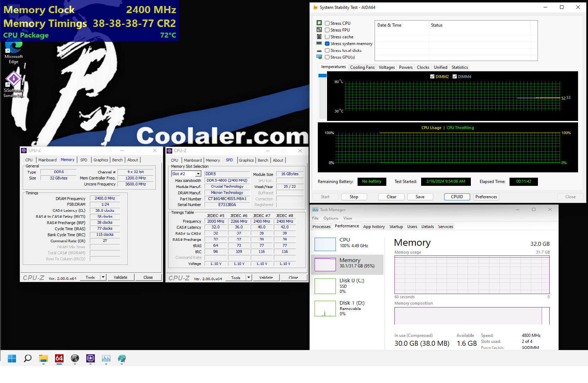Click the Clear button in AIDA64
588x383 pixels.
[392, 197]
